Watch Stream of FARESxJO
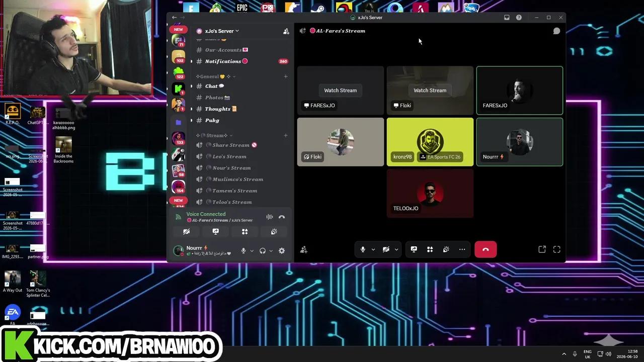644x362 pixels. pyautogui.click(x=340, y=90)
